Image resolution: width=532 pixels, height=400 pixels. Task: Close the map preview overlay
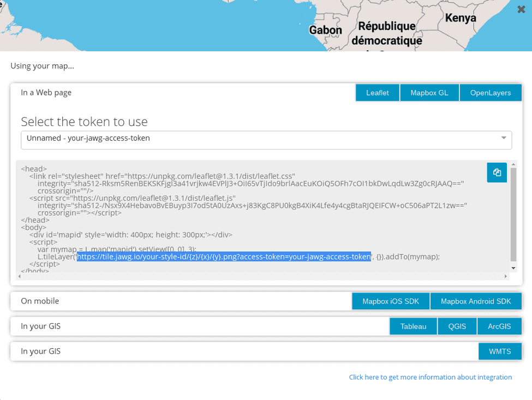521,9
